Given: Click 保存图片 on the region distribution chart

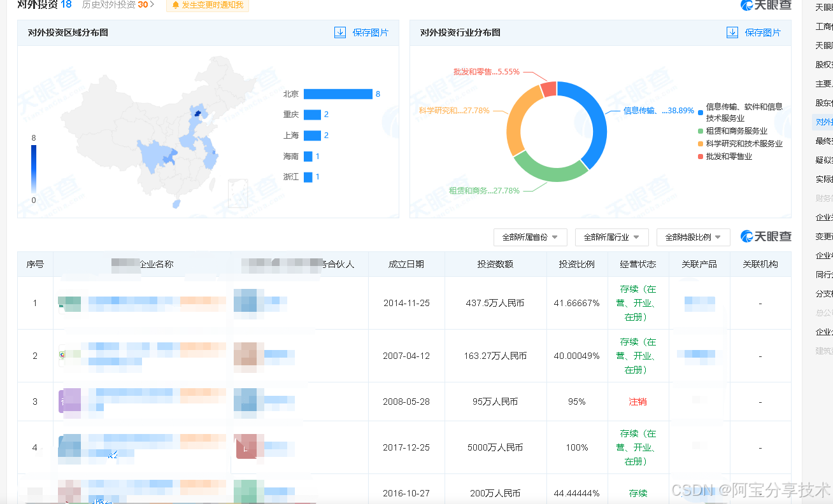Looking at the screenshot, I should tap(371, 32).
